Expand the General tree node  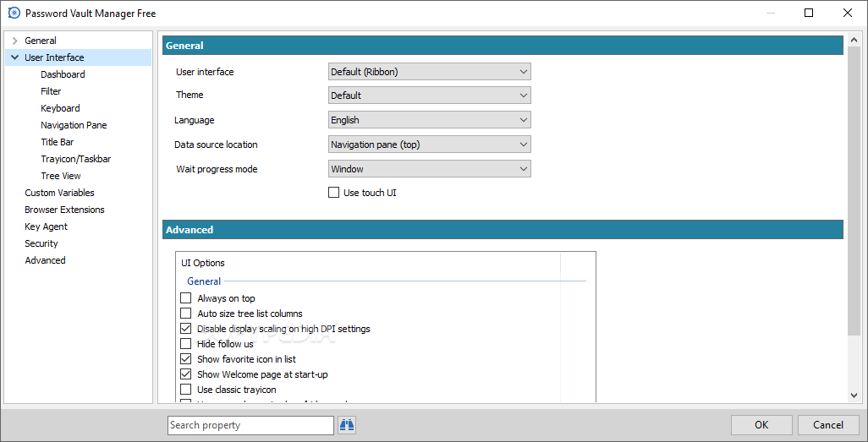point(15,41)
